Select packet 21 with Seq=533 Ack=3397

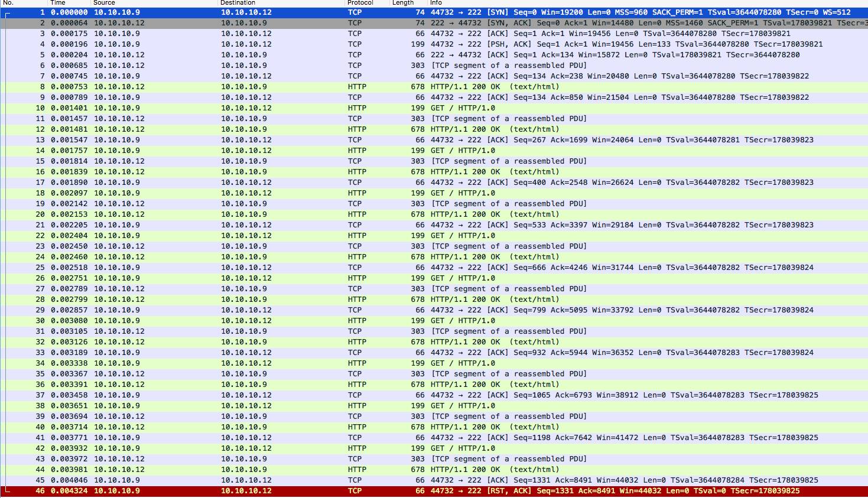click(x=434, y=225)
